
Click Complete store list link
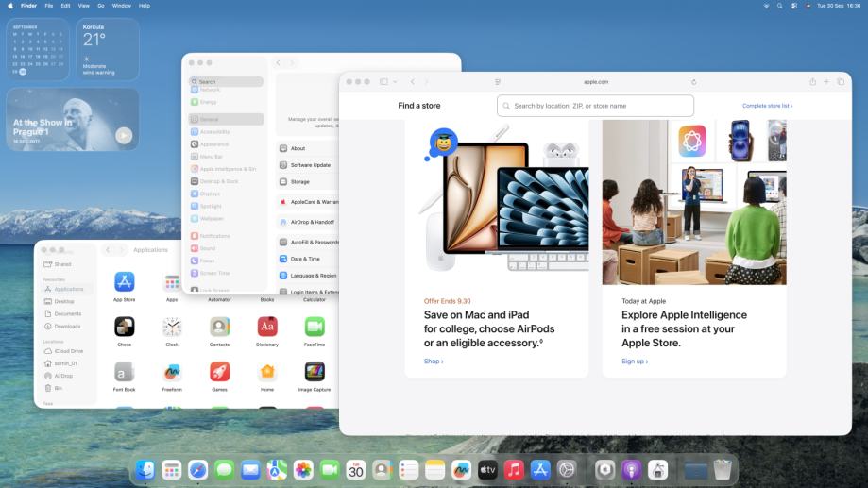coord(767,106)
